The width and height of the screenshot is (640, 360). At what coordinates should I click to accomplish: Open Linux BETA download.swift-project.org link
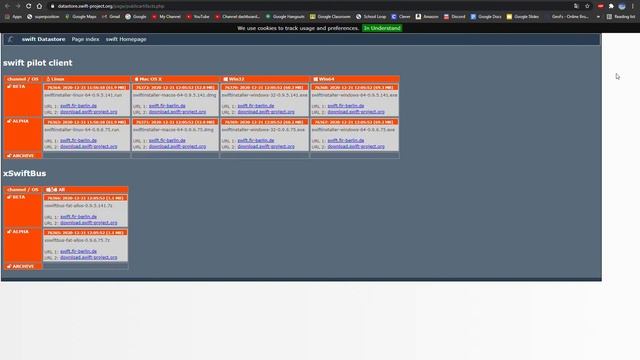(89, 112)
